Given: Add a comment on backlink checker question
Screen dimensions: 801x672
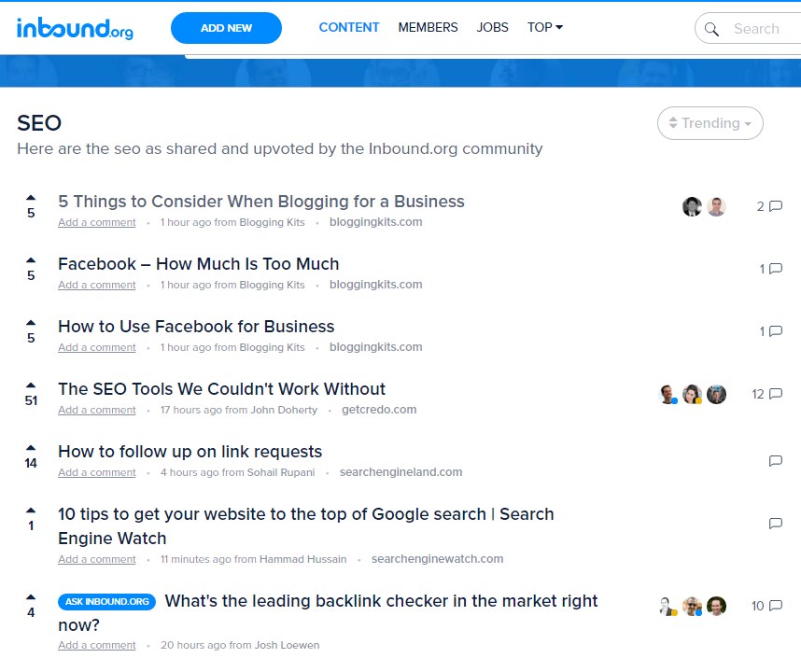Looking at the screenshot, I should pos(96,646).
